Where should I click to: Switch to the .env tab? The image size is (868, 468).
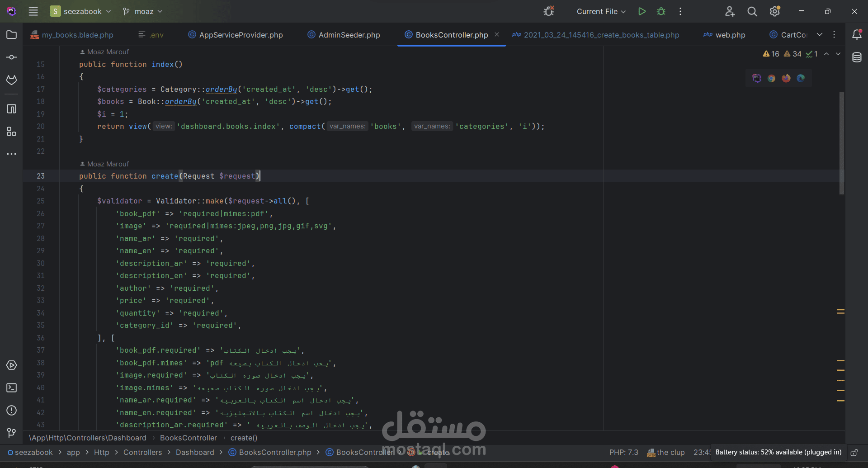tap(151, 35)
